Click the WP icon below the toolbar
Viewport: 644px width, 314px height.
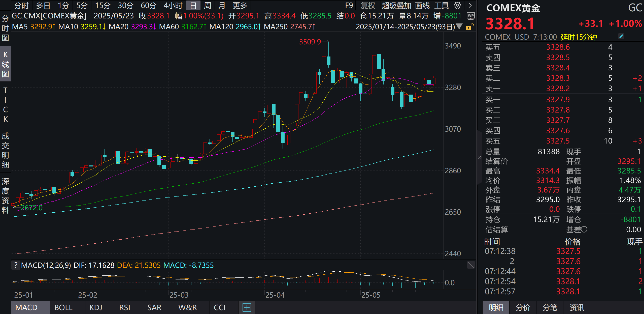pos(470,16)
